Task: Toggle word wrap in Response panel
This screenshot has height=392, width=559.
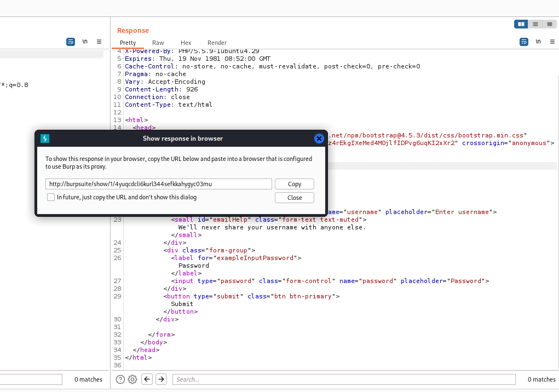Action: tap(524, 42)
